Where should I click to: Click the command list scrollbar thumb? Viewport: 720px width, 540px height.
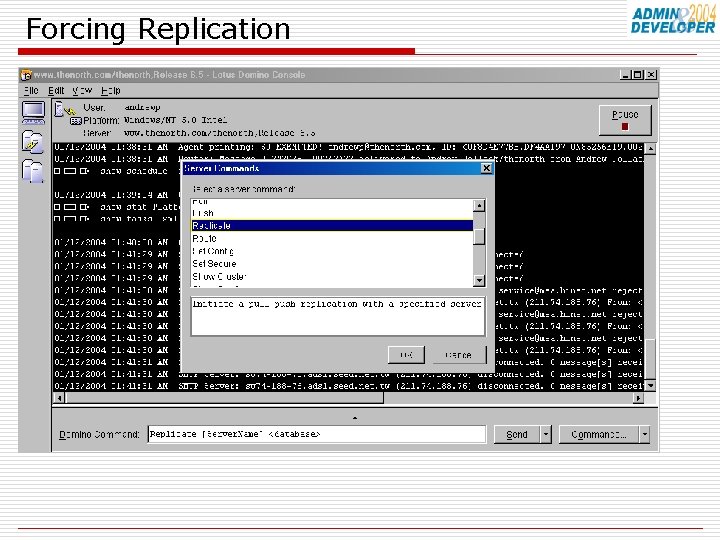(x=479, y=236)
